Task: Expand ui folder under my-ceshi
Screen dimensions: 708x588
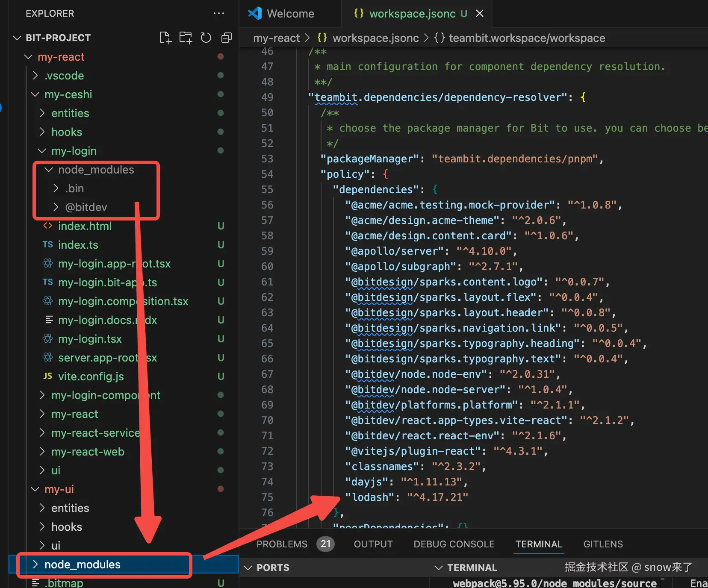Action: 42,470
